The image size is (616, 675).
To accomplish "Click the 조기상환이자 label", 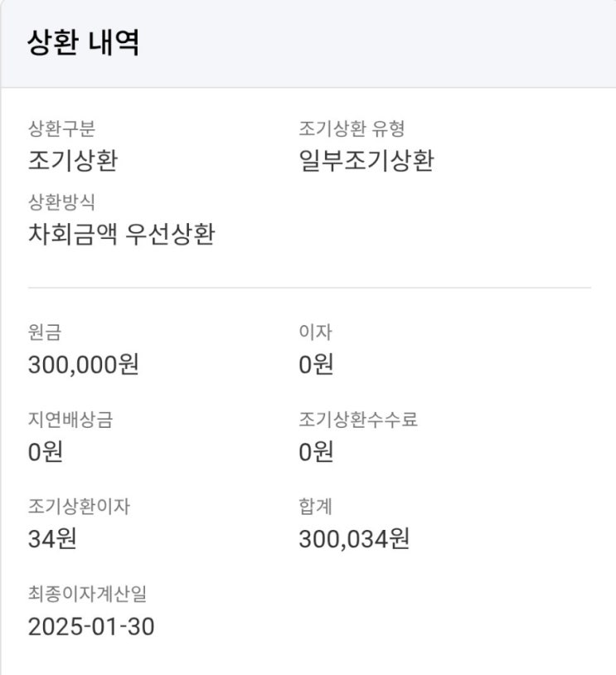I will [x=79, y=507].
